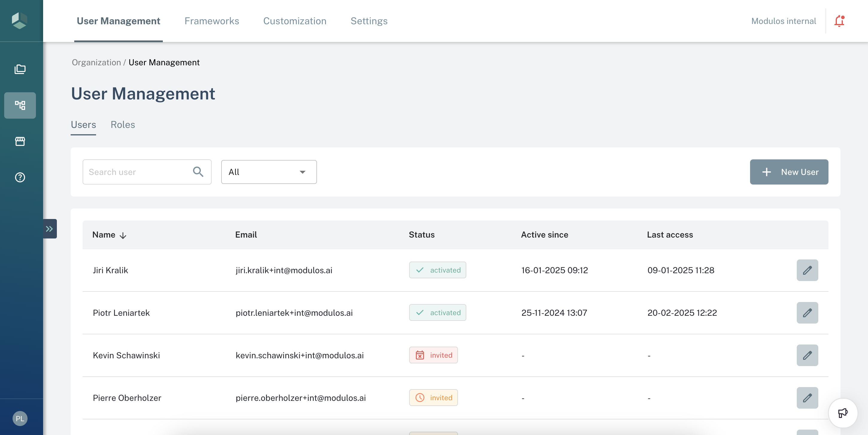Click the Modulos logo
This screenshot has width=868, height=435.
pos(19,21)
